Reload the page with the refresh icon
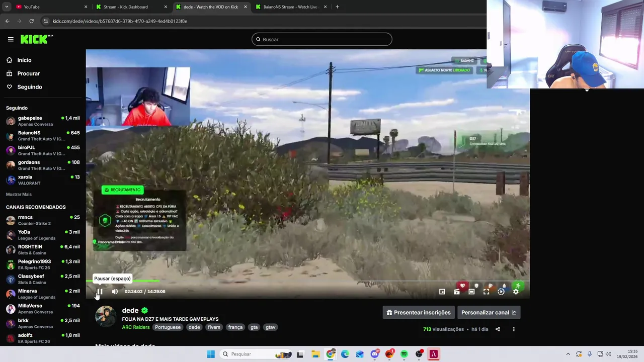 31,21
